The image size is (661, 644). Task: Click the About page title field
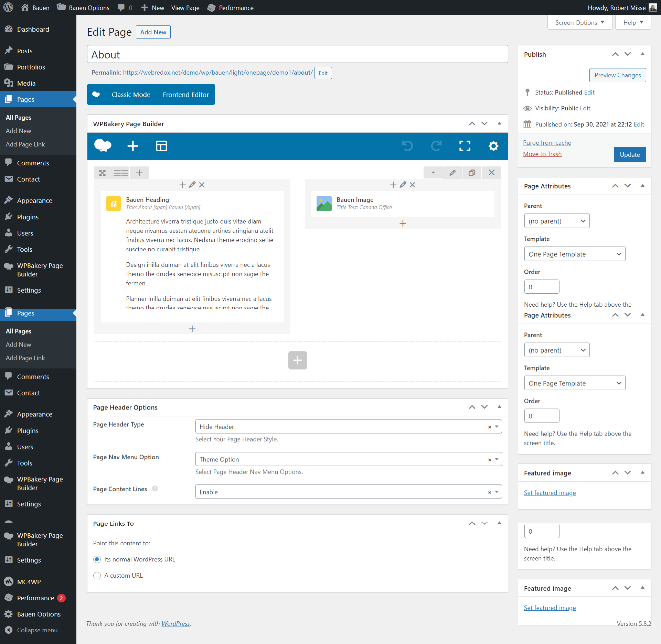(x=298, y=54)
